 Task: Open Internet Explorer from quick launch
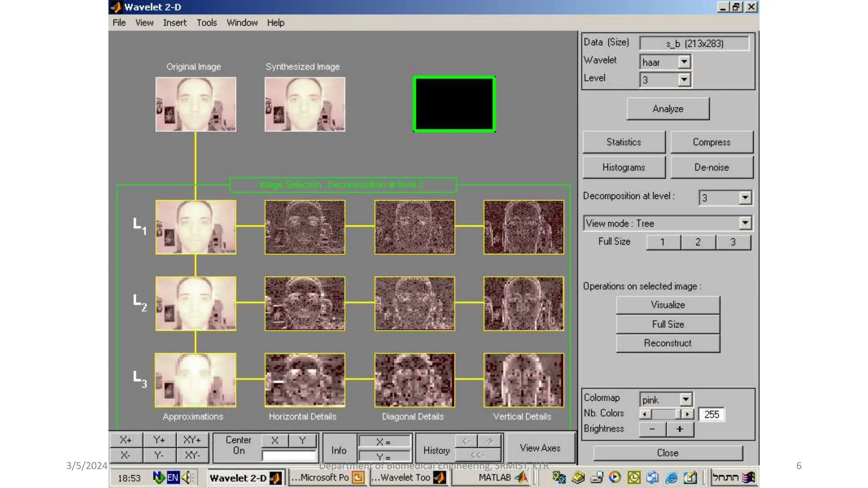point(671,478)
